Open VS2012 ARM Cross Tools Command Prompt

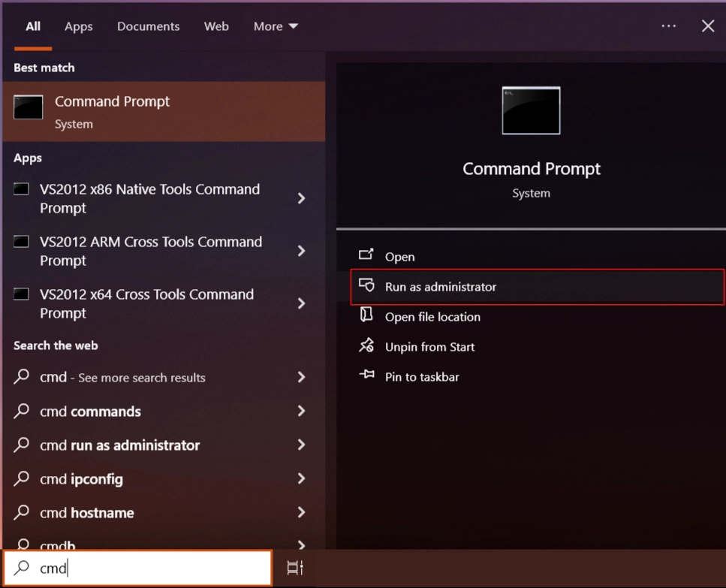[150, 251]
